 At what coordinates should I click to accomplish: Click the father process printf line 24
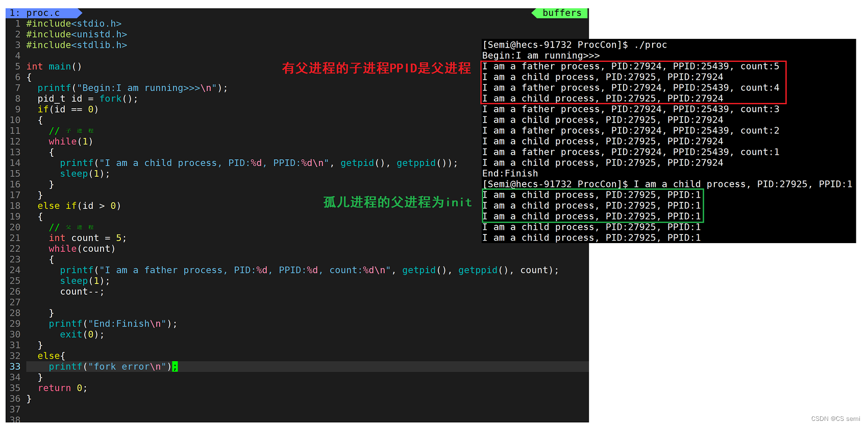pos(309,270)
